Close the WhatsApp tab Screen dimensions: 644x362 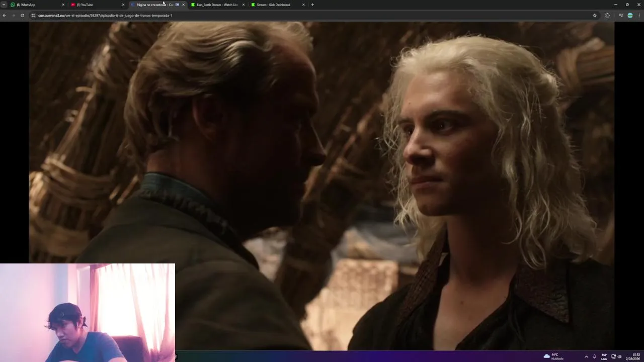click(63, 5)
